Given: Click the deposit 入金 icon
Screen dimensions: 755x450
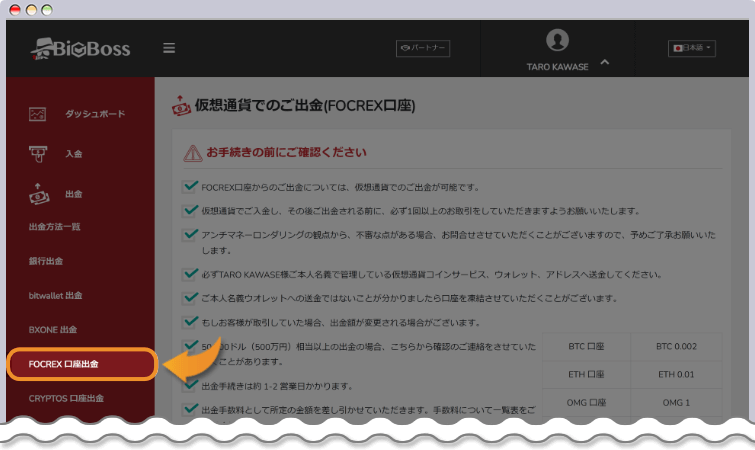Looking at the screenshot, I should pyautogui.click(x=38, y=154).
